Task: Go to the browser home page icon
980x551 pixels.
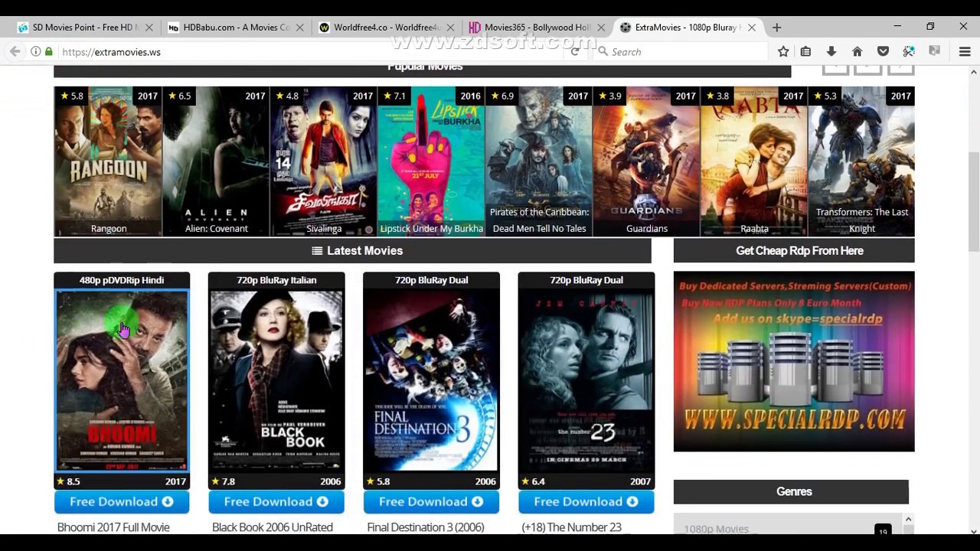Action: pos(857,51)
